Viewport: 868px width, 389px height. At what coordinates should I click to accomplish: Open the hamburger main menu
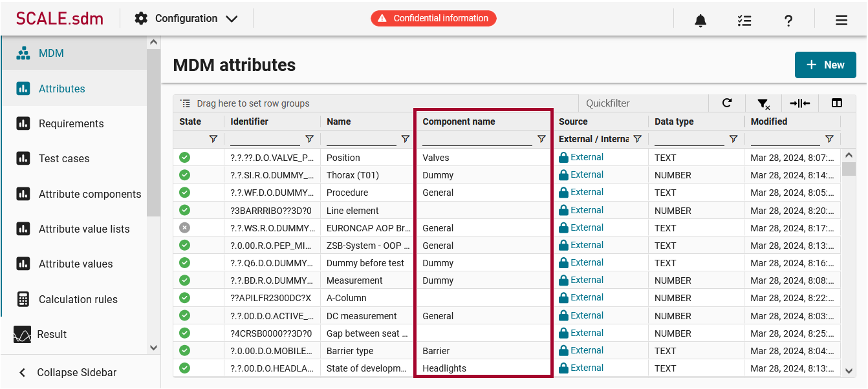(x=841, y=20)
